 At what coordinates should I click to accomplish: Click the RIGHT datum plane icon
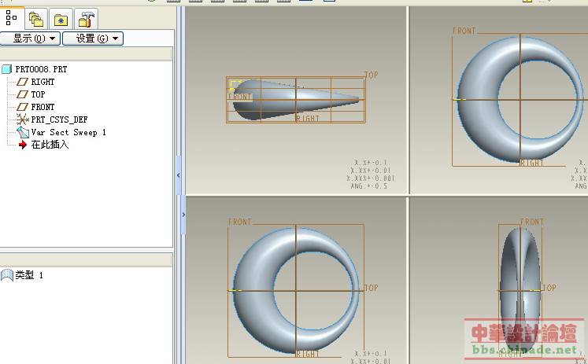23,82
